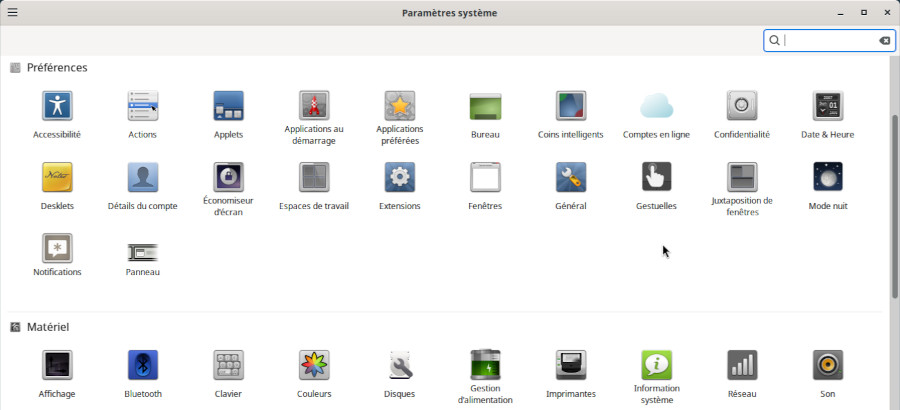900x410 pixels.
Task: Open Applications au démarrage
Action: pyautogui.click(x=314, y=106)
